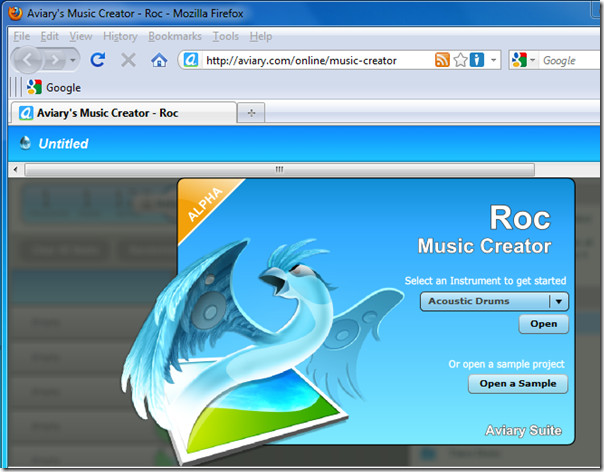The height and width of the screenshot is (472, 604).
Task: Click the Firefox Back navigation arrow
Action: click(27, 60)
